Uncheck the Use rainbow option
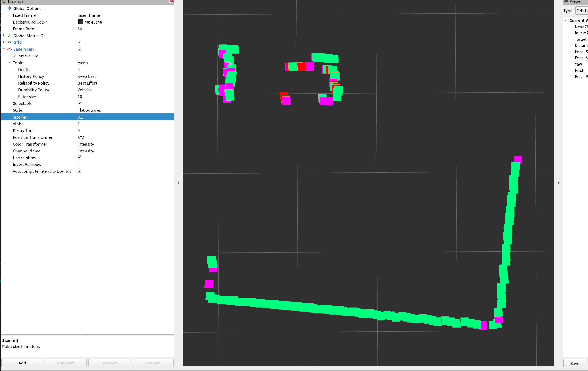588x371 pixels. [79, 158]
